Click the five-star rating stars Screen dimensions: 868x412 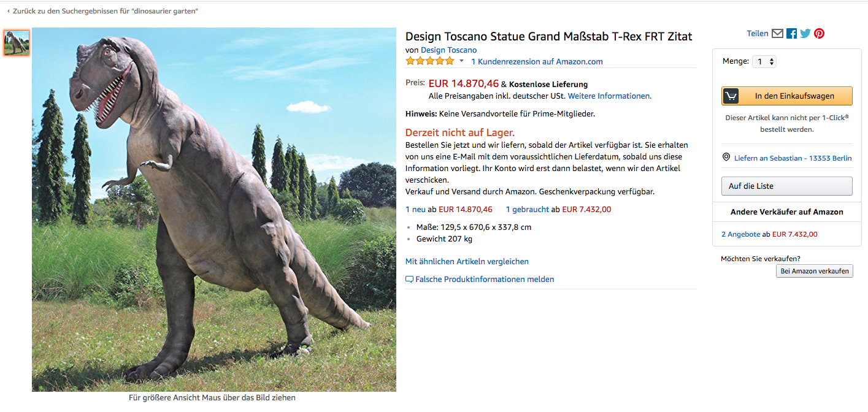click(430, 61)
